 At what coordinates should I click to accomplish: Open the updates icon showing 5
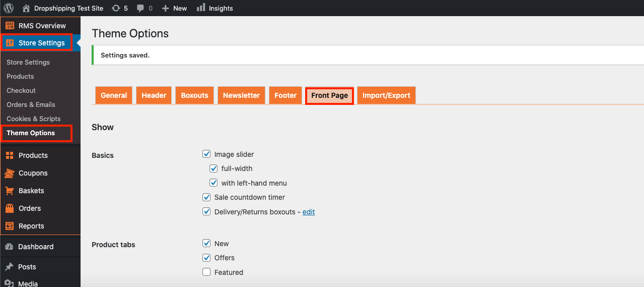click(116, 8)
